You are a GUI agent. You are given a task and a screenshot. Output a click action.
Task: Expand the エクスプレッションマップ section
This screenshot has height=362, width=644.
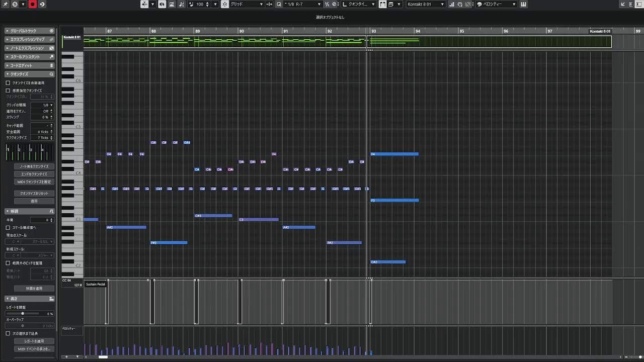click(x=29, y=39)
